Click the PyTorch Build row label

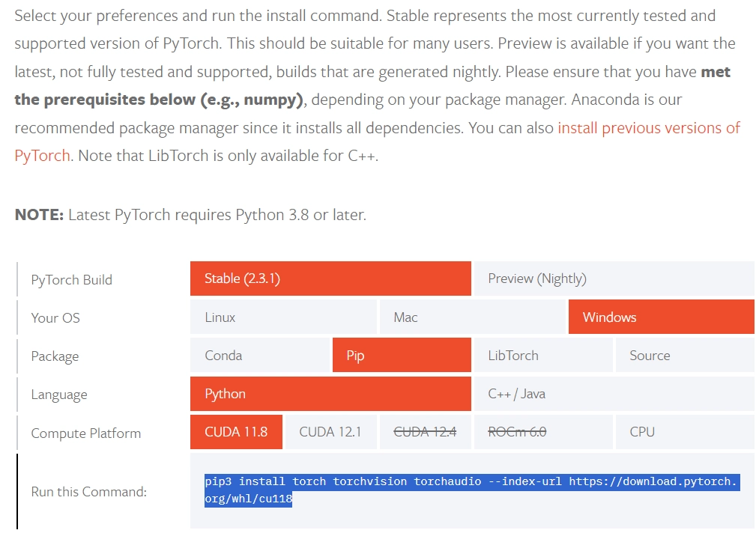click(71, 278)
